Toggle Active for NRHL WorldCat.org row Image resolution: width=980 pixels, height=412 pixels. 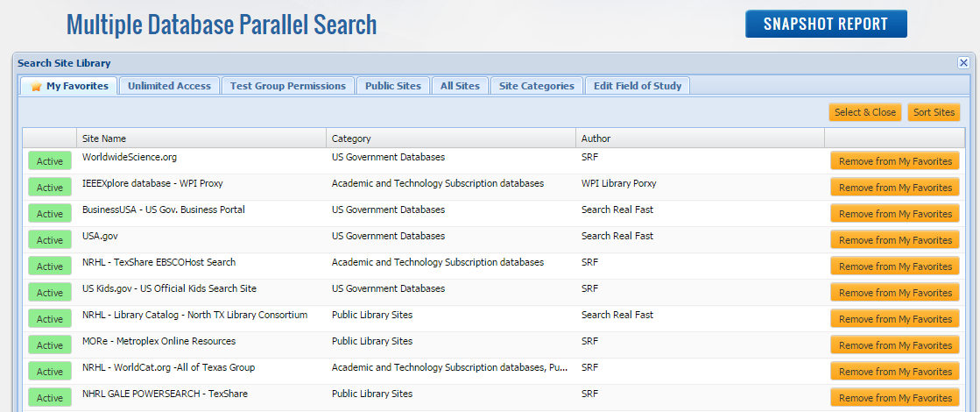point(50,372)
